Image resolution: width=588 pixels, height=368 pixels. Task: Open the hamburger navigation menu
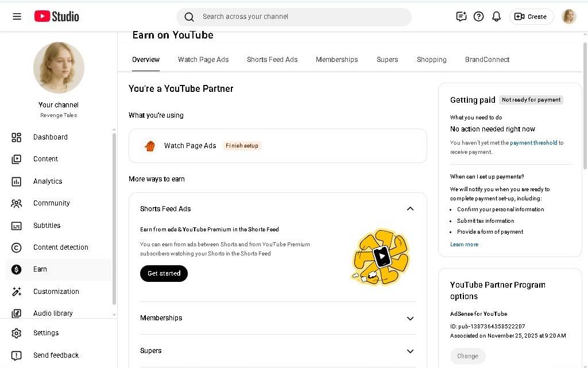17,17
